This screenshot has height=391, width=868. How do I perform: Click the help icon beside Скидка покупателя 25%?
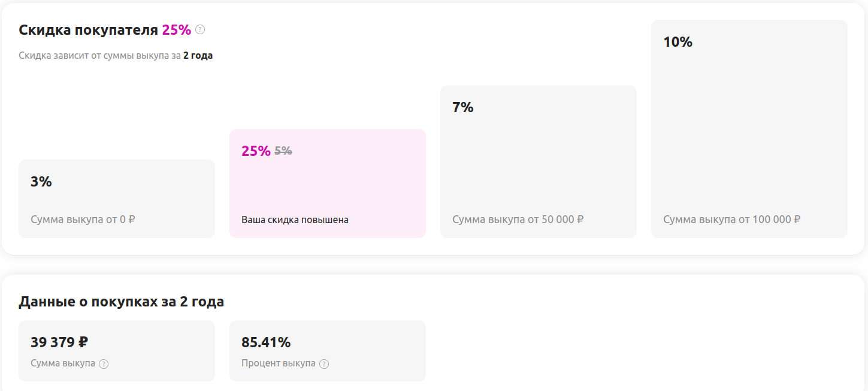coord(200,29)
